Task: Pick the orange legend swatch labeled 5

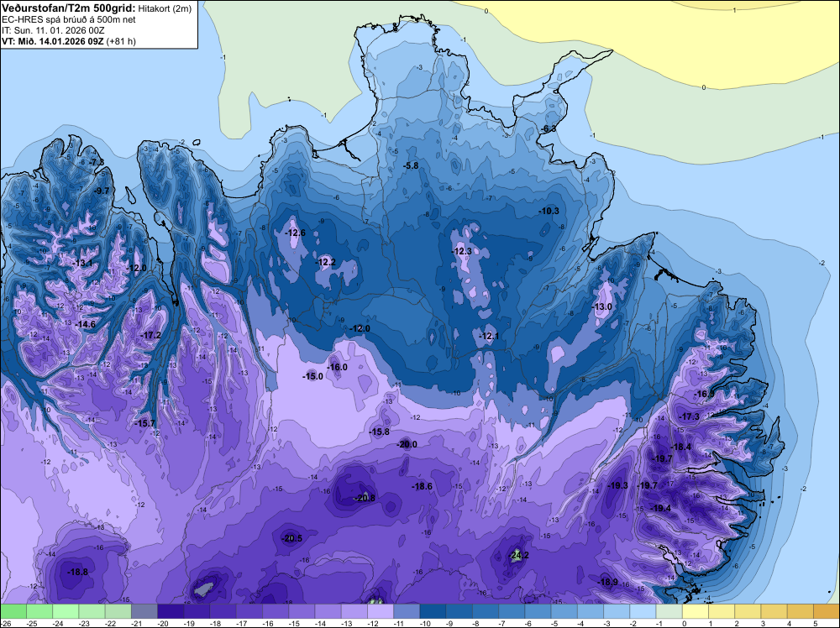Action: coord(827,611)
